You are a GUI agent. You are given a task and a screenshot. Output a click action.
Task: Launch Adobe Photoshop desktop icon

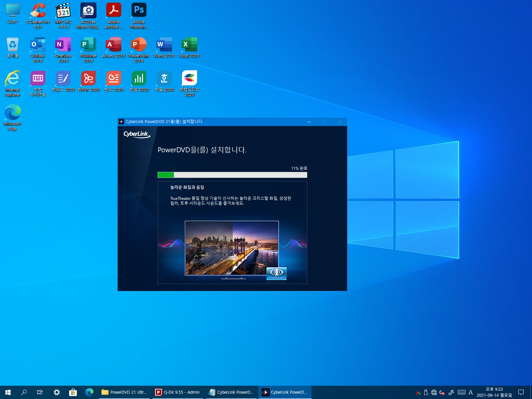point(139,16)
